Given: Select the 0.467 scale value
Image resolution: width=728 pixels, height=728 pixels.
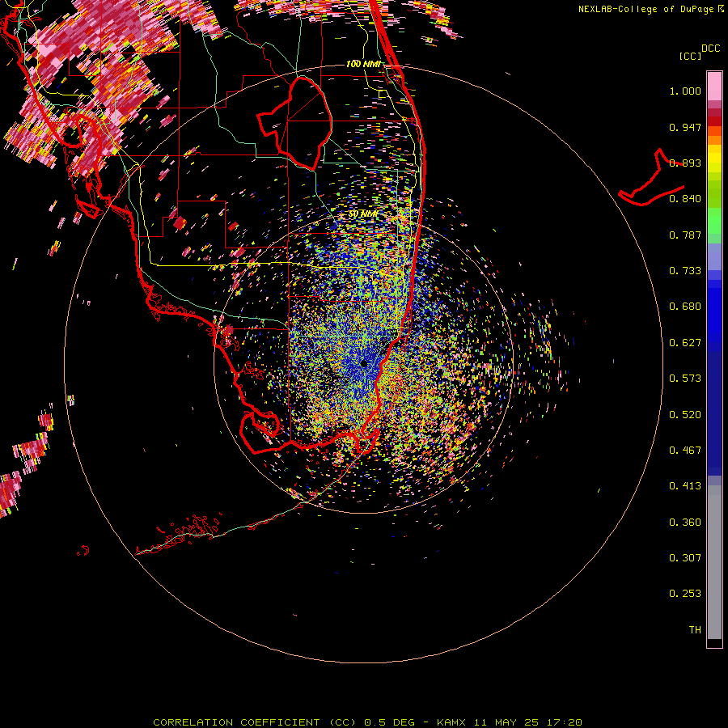Looking at the screenshot, I should (685, 451).
